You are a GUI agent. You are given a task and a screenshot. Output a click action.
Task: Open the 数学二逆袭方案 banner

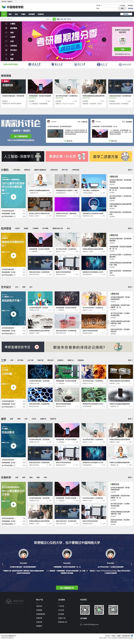(111, 156)
